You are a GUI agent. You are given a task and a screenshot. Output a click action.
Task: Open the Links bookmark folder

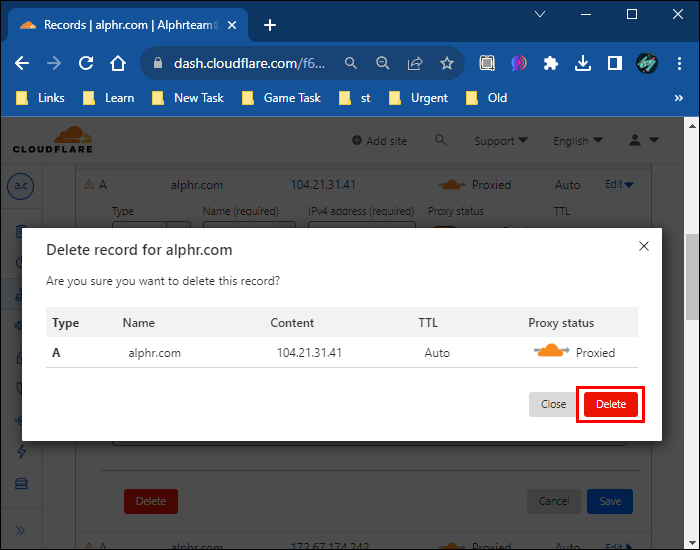(x=41, y=98)
